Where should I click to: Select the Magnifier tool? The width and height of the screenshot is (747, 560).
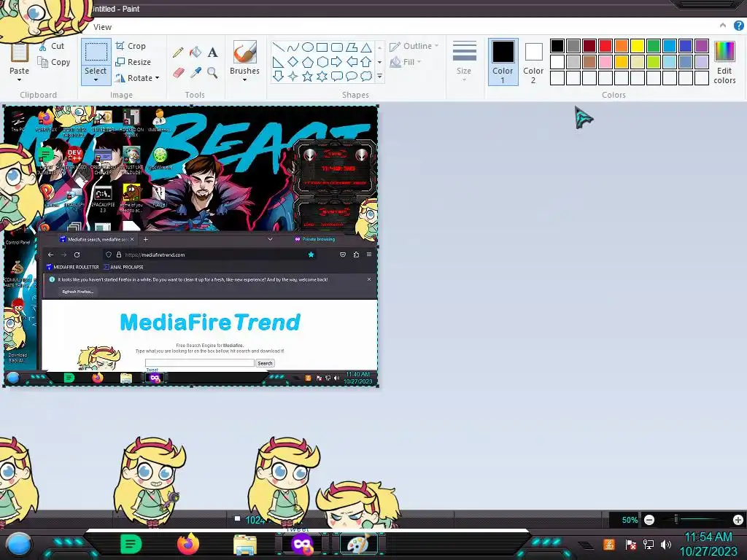click(x=212, y=72)
